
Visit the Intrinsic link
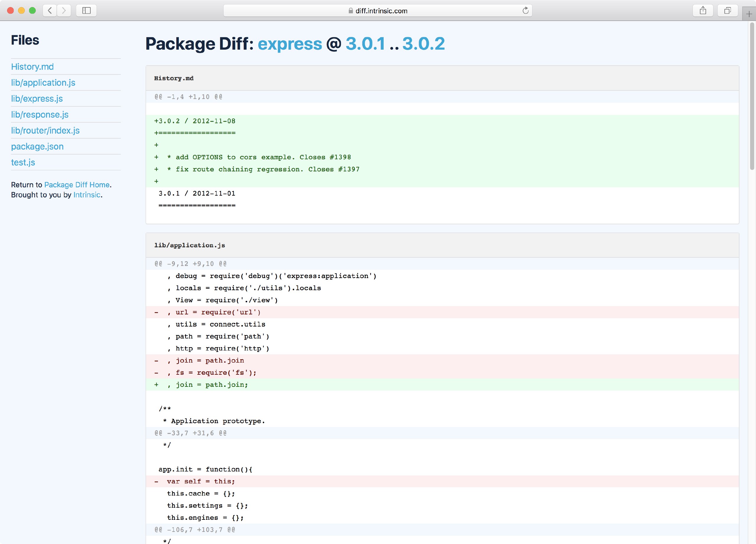click(x=87, y=195)
